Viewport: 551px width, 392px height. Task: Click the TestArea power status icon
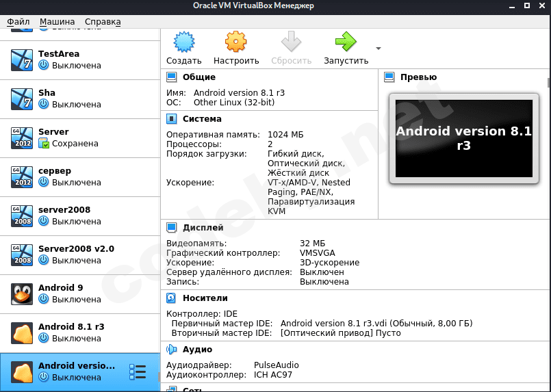(44, 65)
